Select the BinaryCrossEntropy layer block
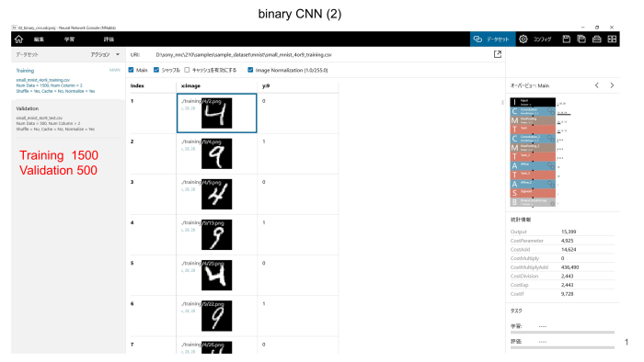The width and height of the screenshot is (644, 362). 533,202
